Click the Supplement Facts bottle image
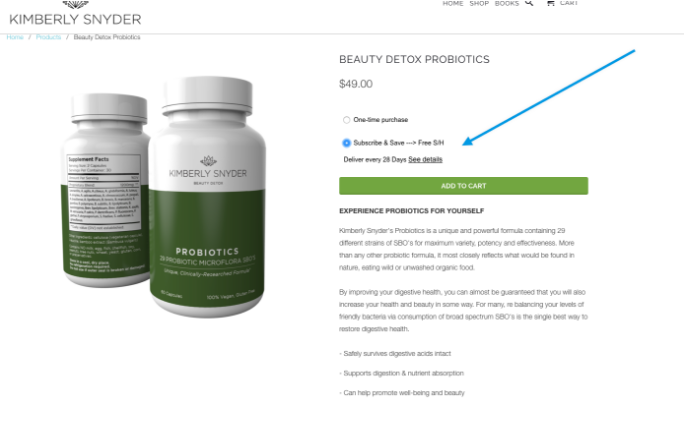Viewport: 691px width, 444px height. [x=106, y=190]
